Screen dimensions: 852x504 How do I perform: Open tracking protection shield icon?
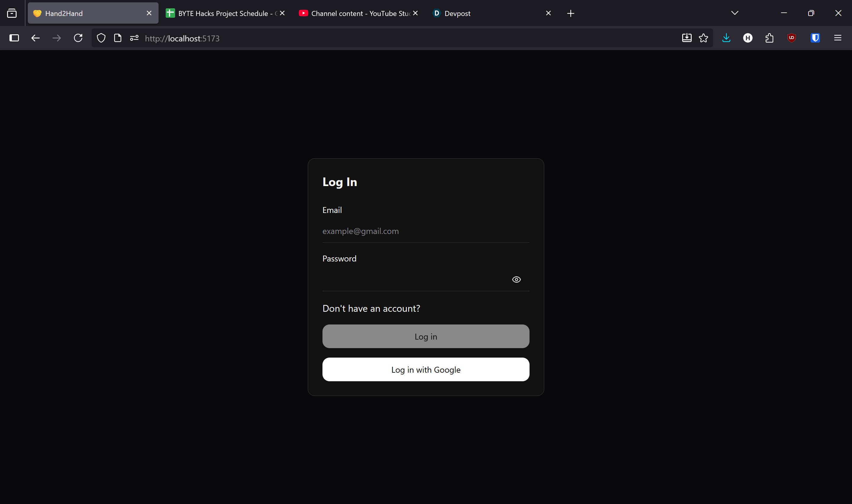(x=101, y=38)
